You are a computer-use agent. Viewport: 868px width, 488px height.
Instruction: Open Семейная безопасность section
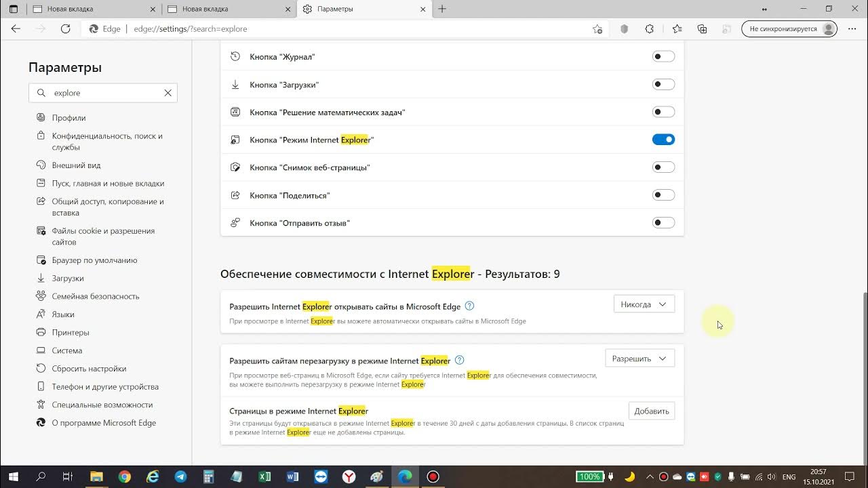(x=96, y=296)
